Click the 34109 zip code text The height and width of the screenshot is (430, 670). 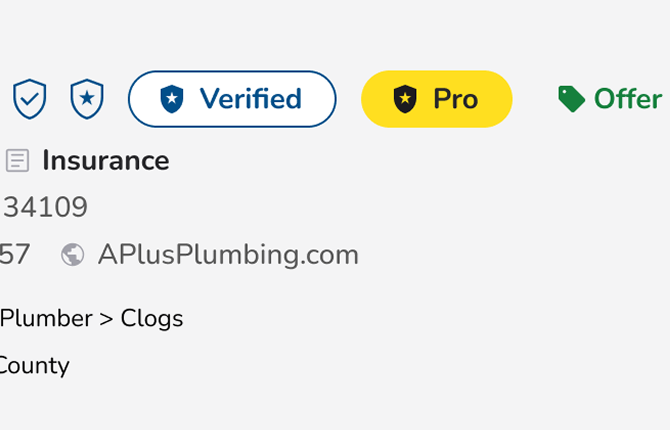coord(45,208)
